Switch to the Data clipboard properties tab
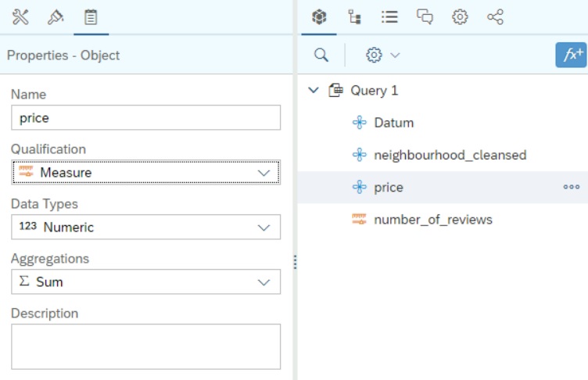The height and width of the screenshot is (380, 588). point(91,16)
